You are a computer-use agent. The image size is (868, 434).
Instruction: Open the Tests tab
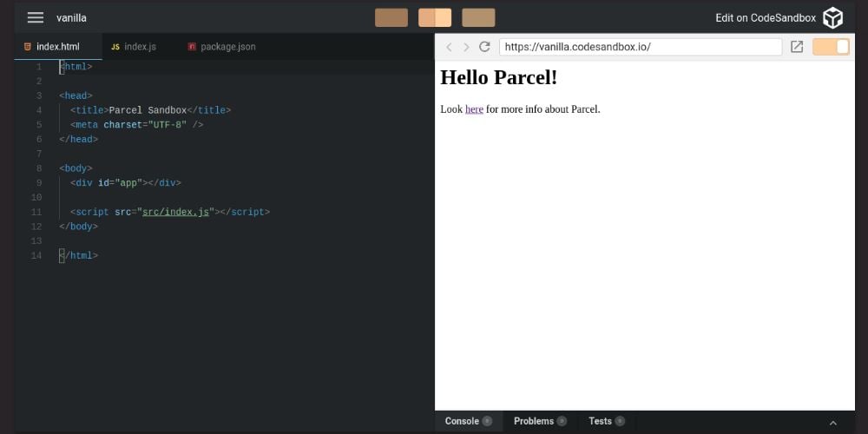coord(607,421)
